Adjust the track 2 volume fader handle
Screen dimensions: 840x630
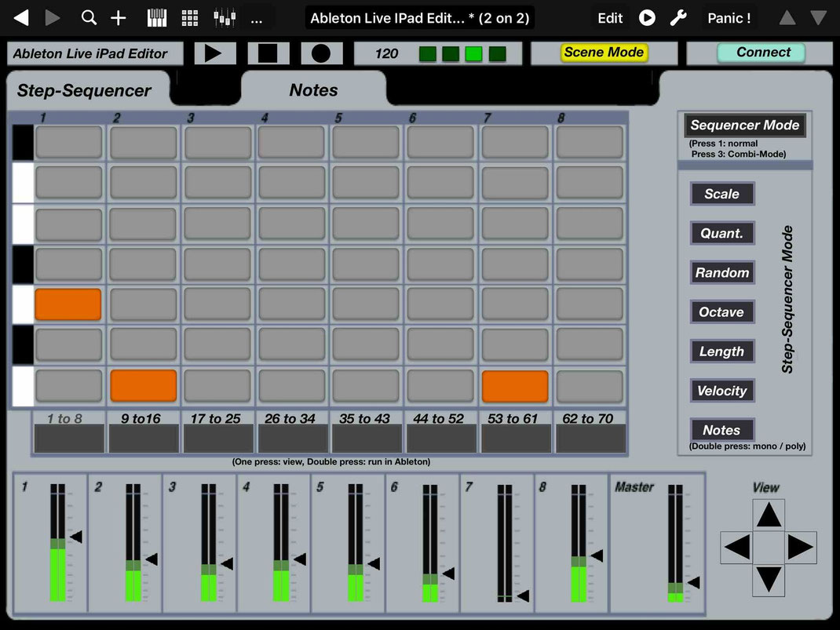coord(152,559)
